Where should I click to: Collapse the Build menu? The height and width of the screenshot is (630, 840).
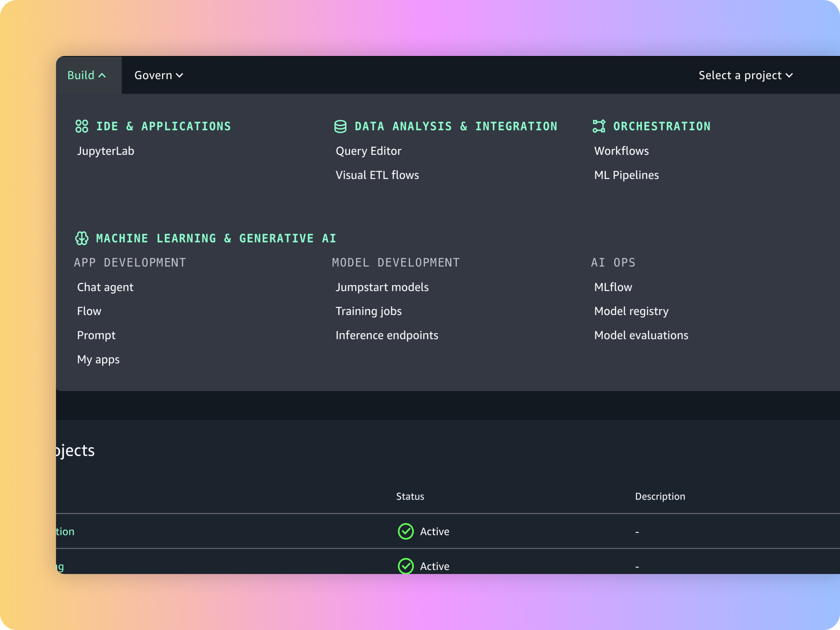[x=86, y=75]
